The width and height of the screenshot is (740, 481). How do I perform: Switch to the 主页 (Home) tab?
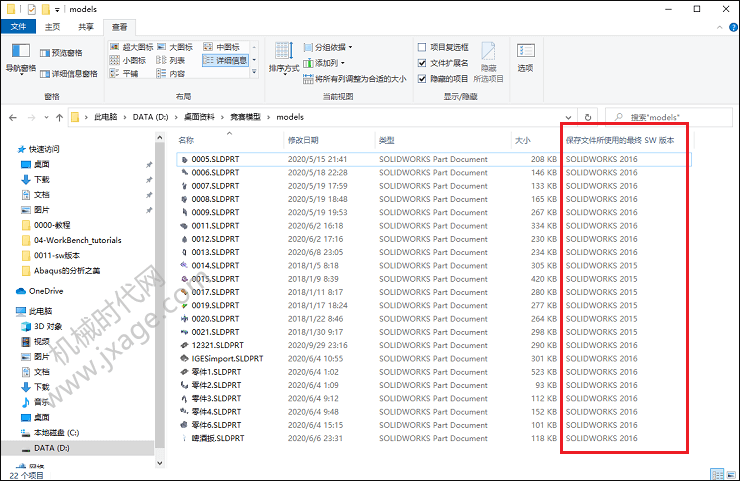point(52,27)
